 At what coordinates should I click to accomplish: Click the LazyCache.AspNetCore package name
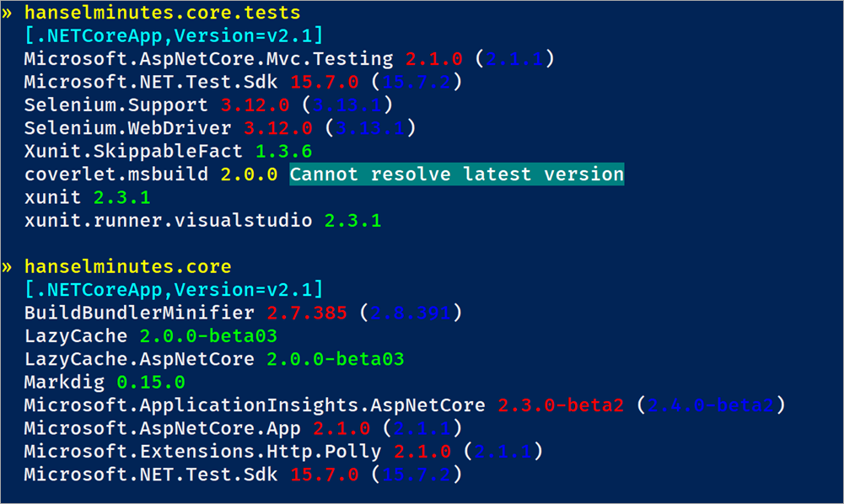click(139, 359)
